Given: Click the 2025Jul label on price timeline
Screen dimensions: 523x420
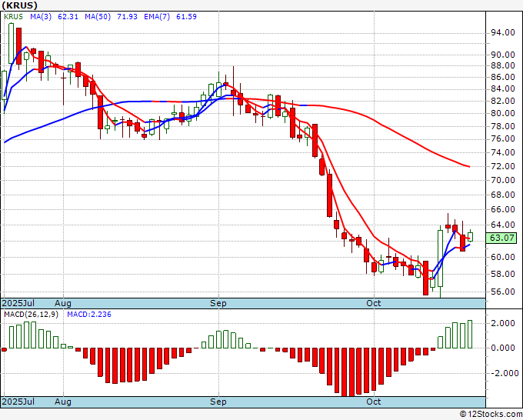Looking at the screenshot, I should (18, 303).
